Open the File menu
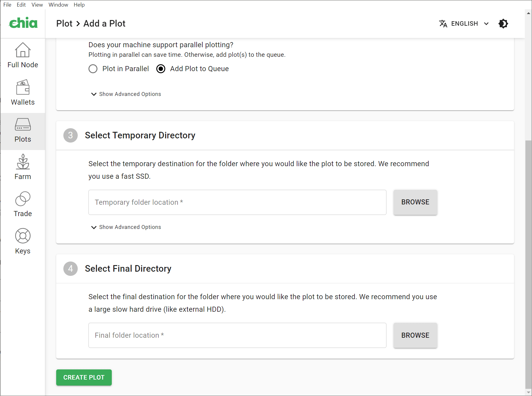This screenshot has height=396, width=532. tap(7, 5)
